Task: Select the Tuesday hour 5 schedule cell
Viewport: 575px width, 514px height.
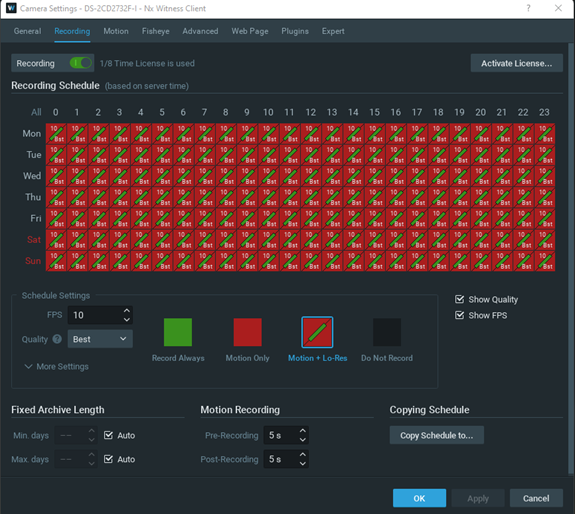Action: 162,155
